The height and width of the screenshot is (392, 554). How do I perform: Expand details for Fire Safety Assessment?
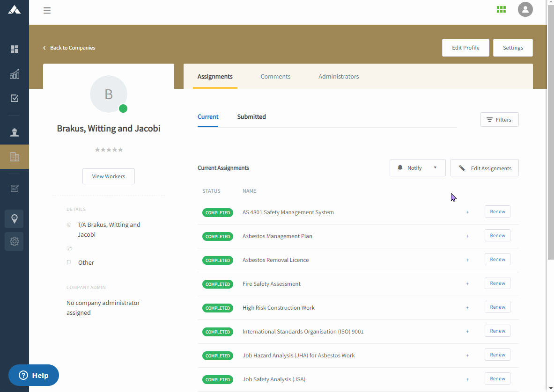click(x=467, y=283)
